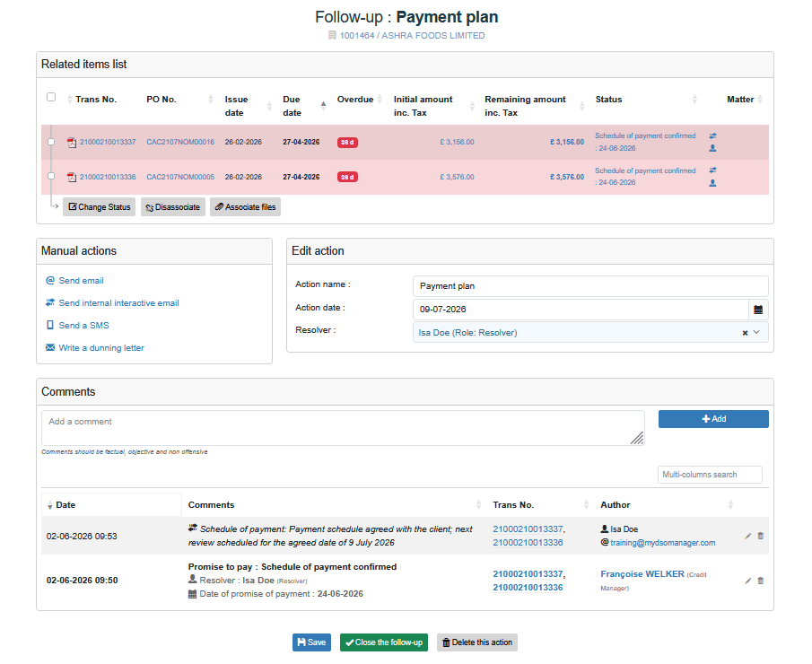Open status link for £3,576.00 invoice
Image resolution: width=812 pixels, height=664 pixels.
645,177
